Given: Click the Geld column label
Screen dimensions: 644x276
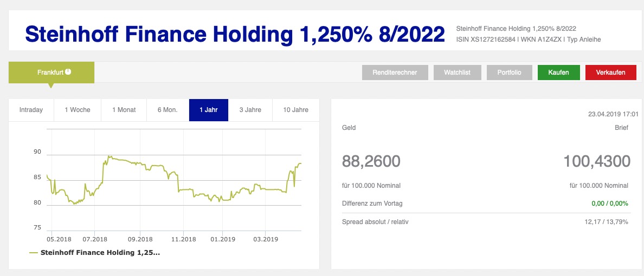Looking at the screenshot, I should click(x=349, y=128).
